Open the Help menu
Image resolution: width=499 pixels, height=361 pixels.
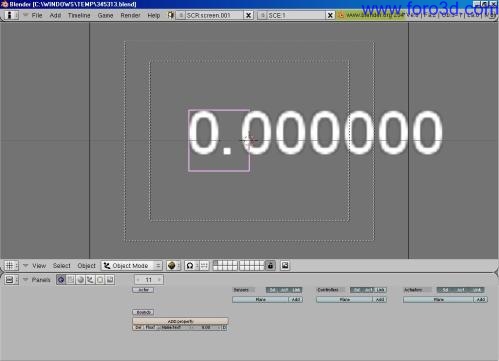click(154, 15)
